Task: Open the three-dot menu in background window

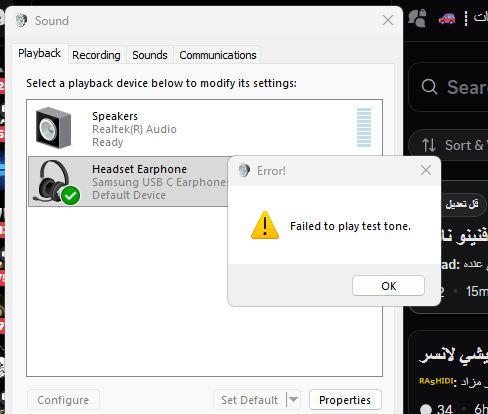Action: coord(466,19)
